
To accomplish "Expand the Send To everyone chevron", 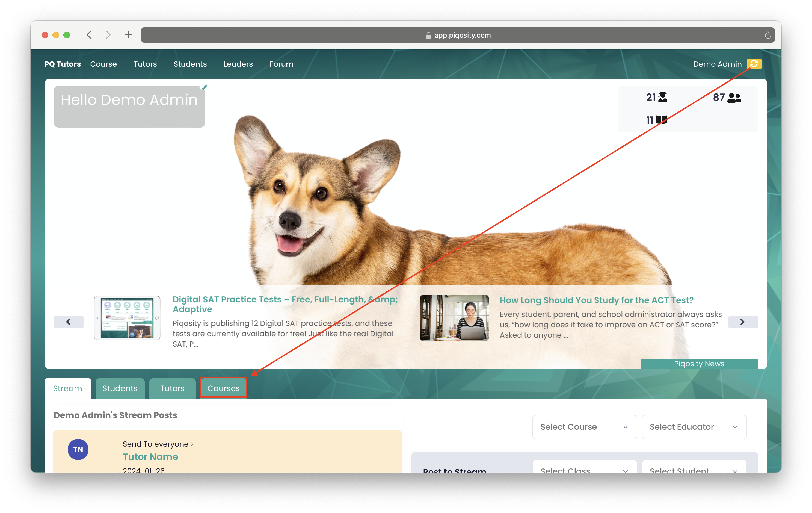I will click(x=192, y=444).
